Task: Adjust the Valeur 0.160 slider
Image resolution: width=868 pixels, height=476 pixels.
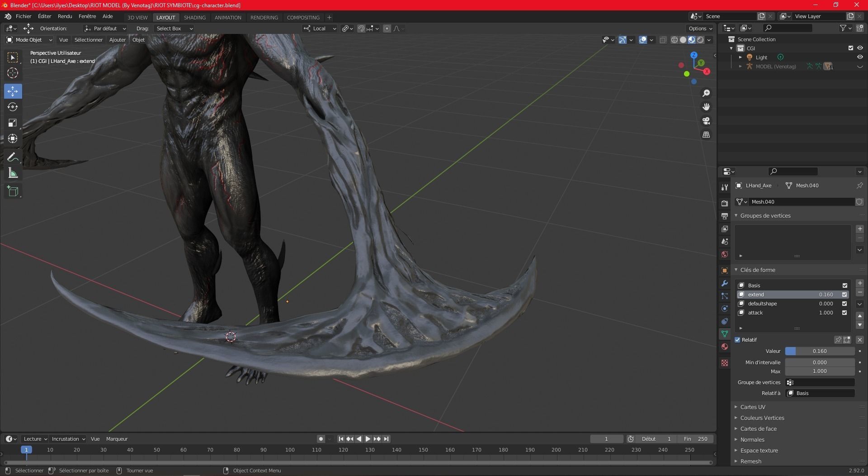Action: pyautogui.click(x=820, y=351)
